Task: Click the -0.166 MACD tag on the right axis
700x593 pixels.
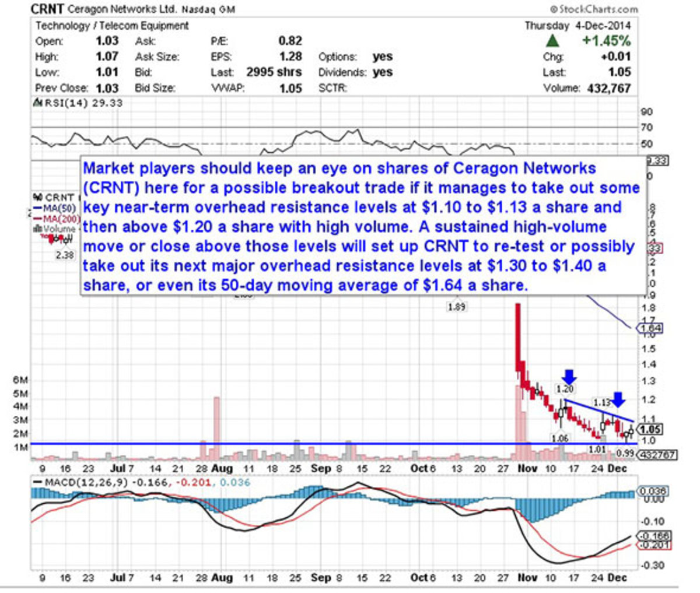Action: click(655, 536)
